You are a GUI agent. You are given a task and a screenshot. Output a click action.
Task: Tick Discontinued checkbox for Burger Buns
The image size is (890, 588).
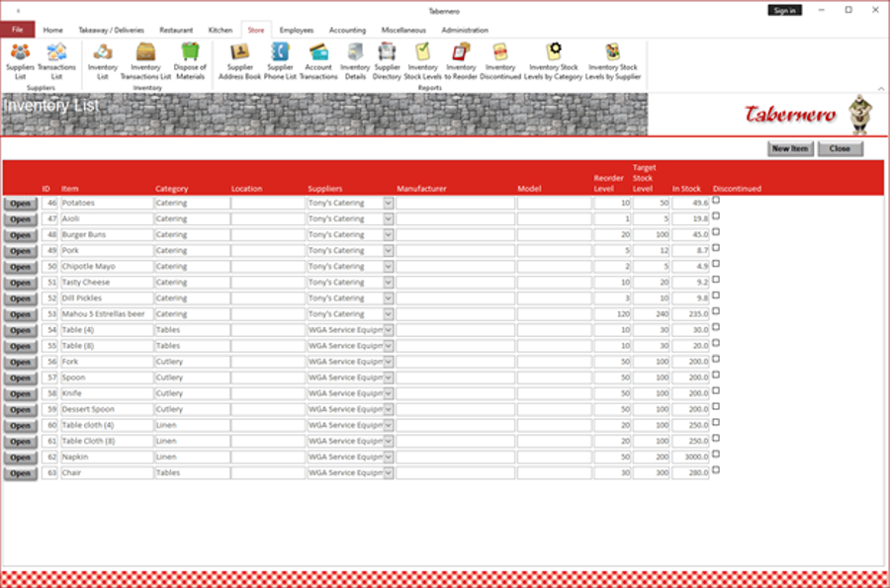716,232
